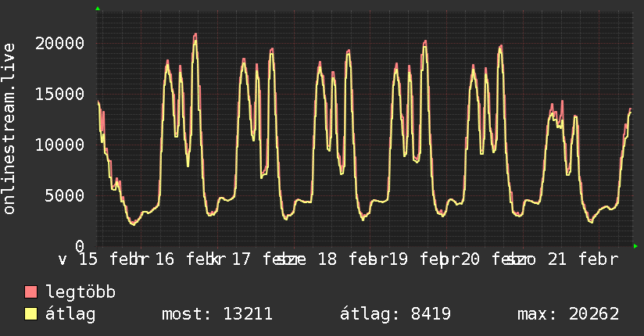
Task: Click the 'átlag: 8419' statistic value
Action: pyautogui.click(x=395, y=314)
